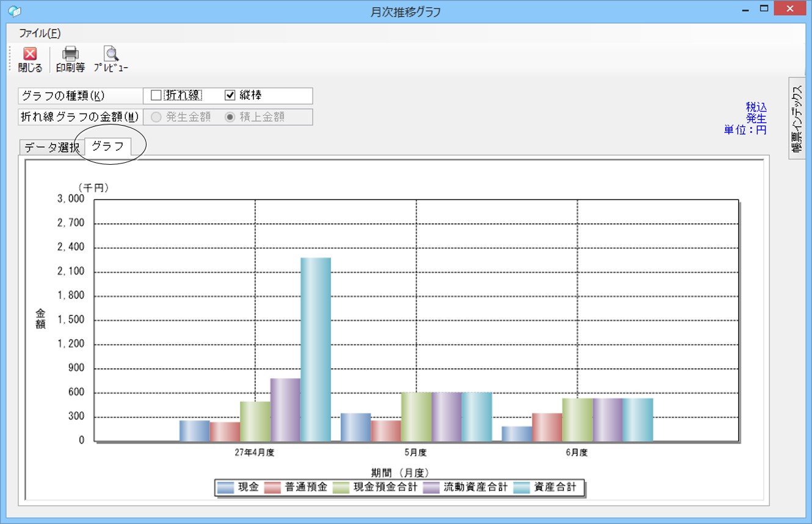Select the 発生金額 radio button
This screenshot has width=812, height=524.
pos(156,117)
